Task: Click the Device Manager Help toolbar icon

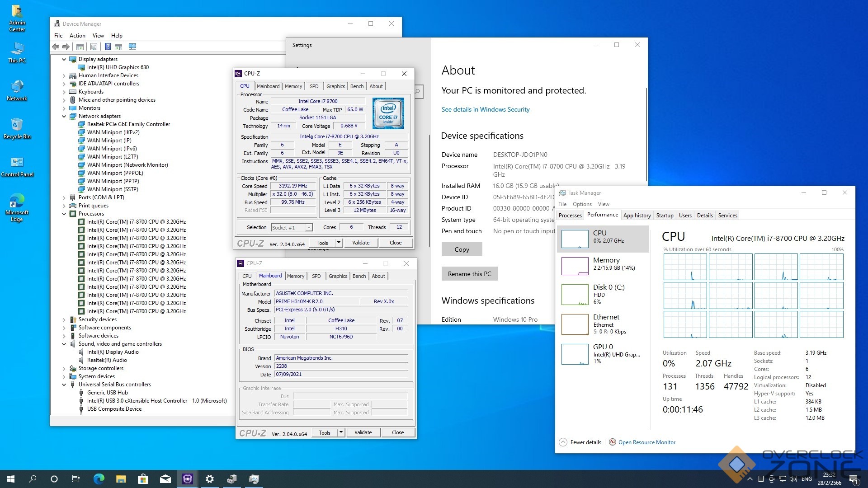Action: [x=108, y=47]
